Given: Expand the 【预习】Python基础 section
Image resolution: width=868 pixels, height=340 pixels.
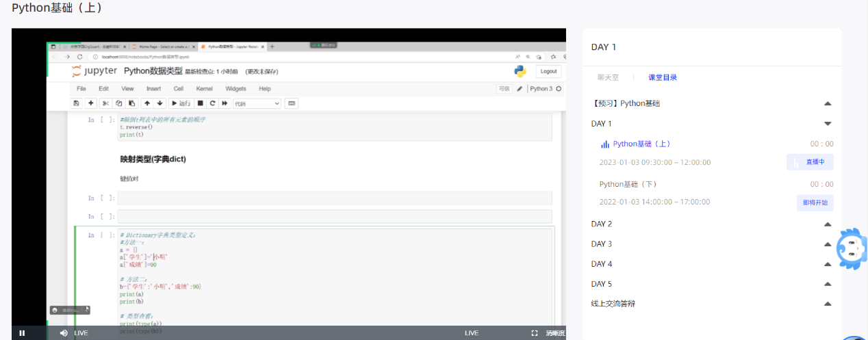Looking at the screenshot, I should [x=828, y=104].
